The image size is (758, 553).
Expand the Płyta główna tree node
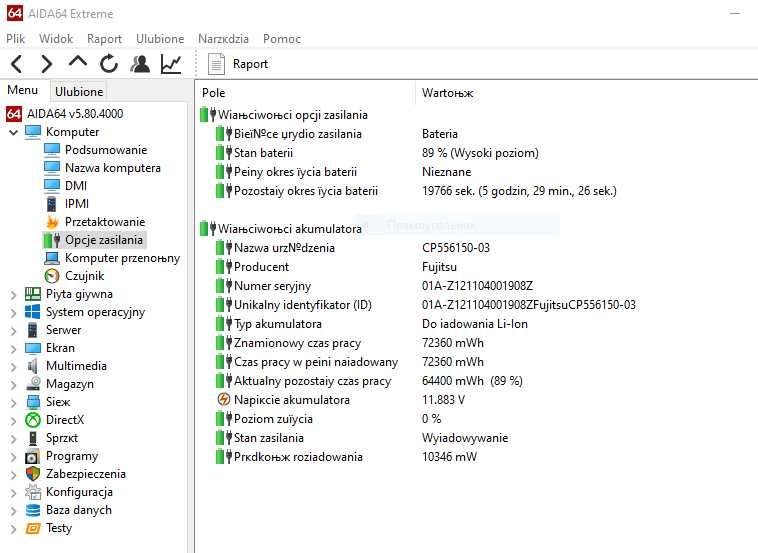pyautogui.click(x=14, y=294)
